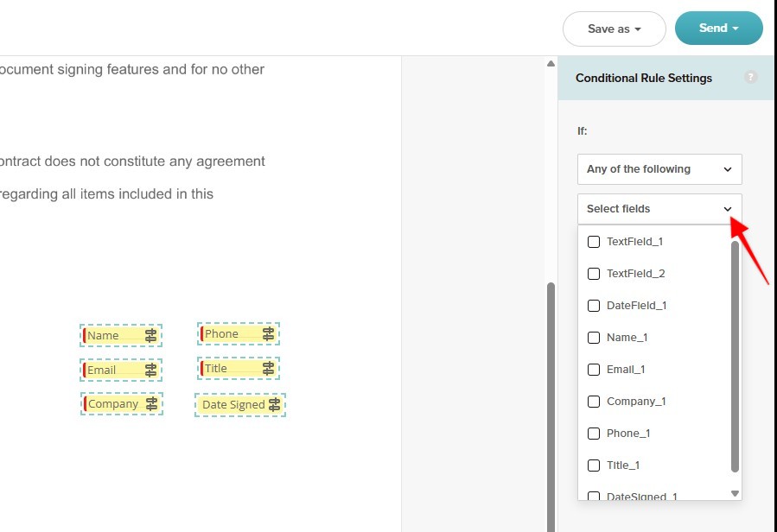Check the Email_1 checkbox
777x532 pixels.
click(x=594, y=370)
